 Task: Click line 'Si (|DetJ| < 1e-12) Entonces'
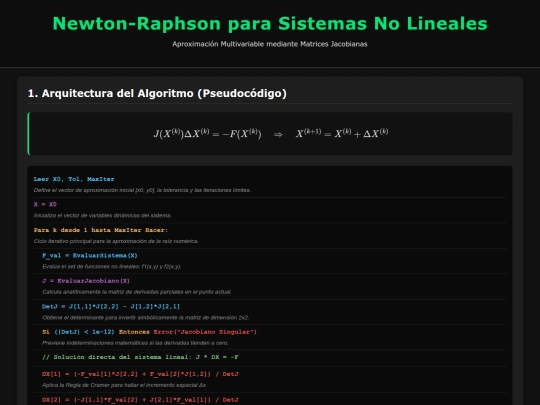click(96, 332)
